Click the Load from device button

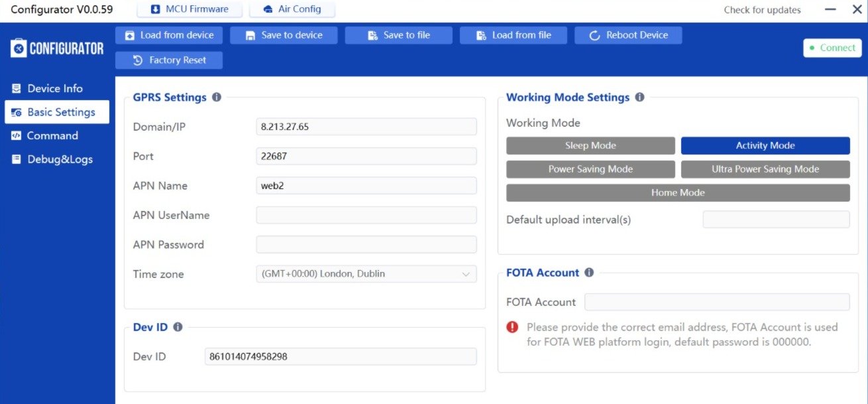coord(169,35)
